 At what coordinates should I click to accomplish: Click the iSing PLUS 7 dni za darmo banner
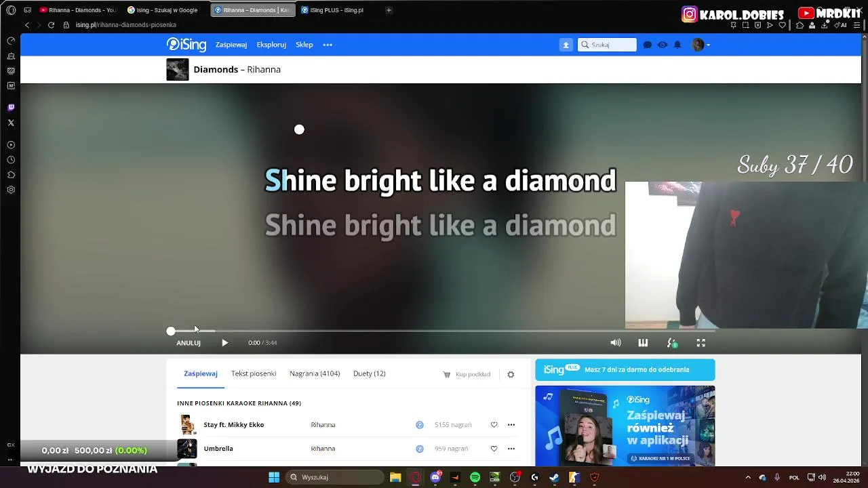coord(625,370)
